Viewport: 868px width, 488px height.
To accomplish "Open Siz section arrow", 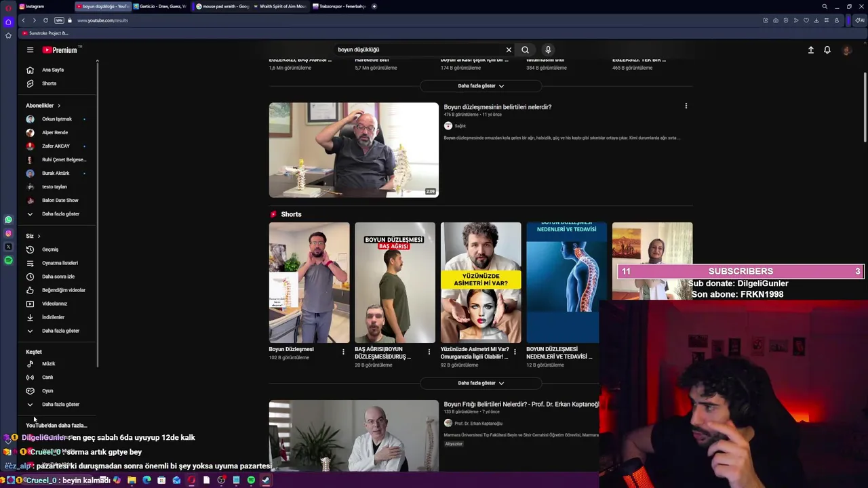I will pyautogui.click(x=39, y=236).
